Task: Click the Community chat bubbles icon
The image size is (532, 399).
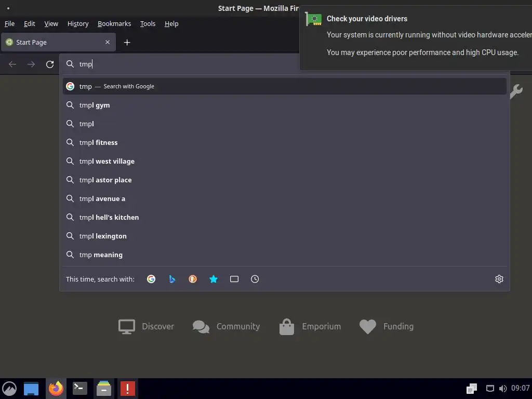Action: (x=201, y=327)
